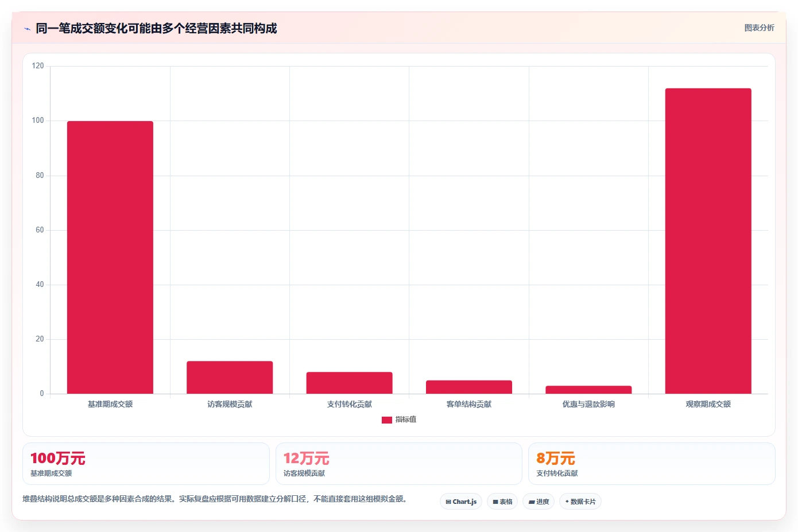Image resolution: width=798 pixels, height=532 pixels.
Task: Click the 观察期成交额 bar
Action: coord(708,241)
